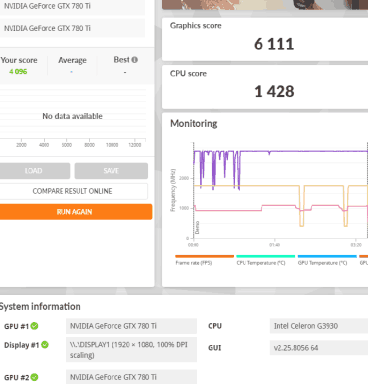
Task: Toggle CPU Temperature legend entry
Action: pos(265,260)
